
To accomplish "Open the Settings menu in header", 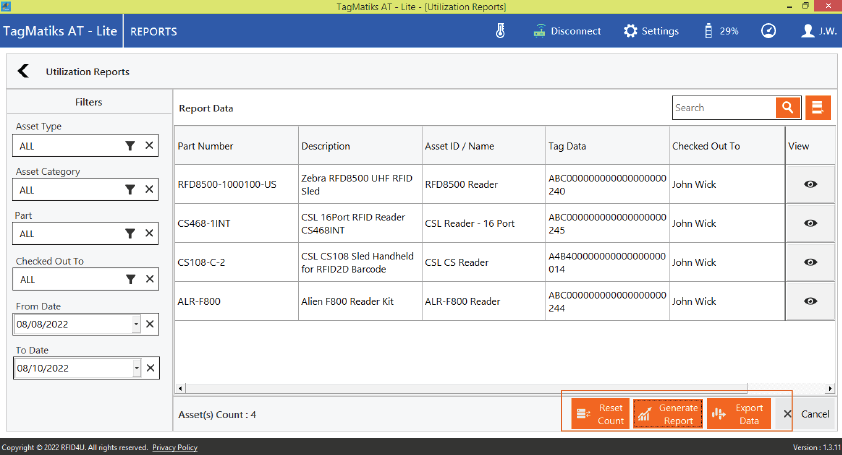I will coord(651,31).
